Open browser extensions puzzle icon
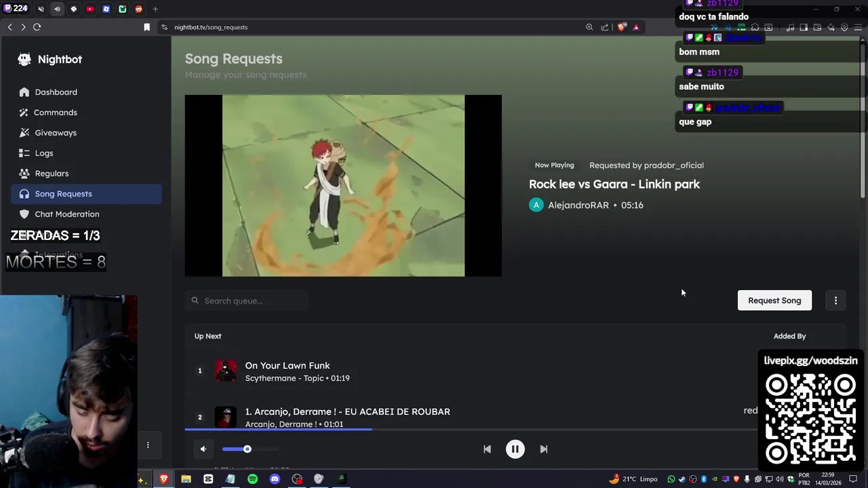868x488 pixels. point(755,27)
